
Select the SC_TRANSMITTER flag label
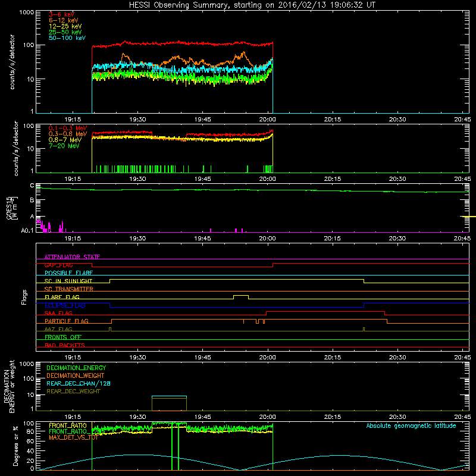tap(68, 289)
